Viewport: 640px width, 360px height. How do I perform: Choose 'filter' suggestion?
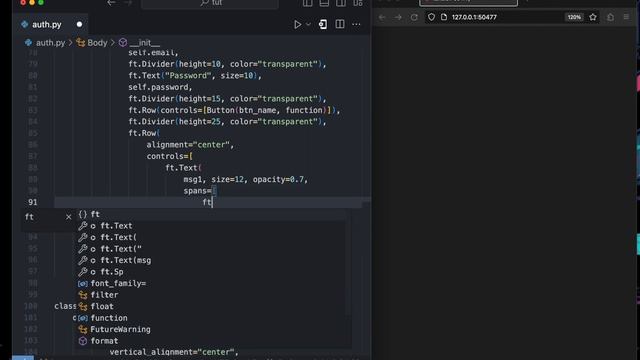coord(211,295)
